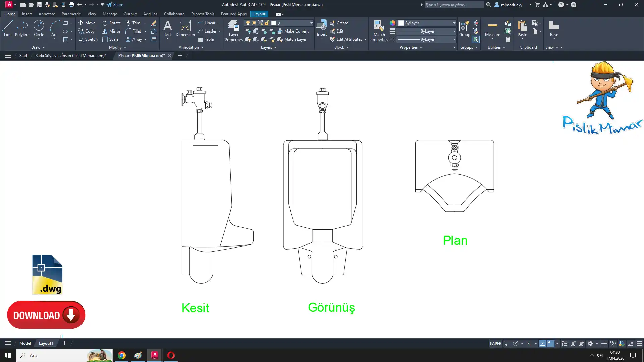
Task: Open the Annotate ribbon tab
Action: point(47,14)
